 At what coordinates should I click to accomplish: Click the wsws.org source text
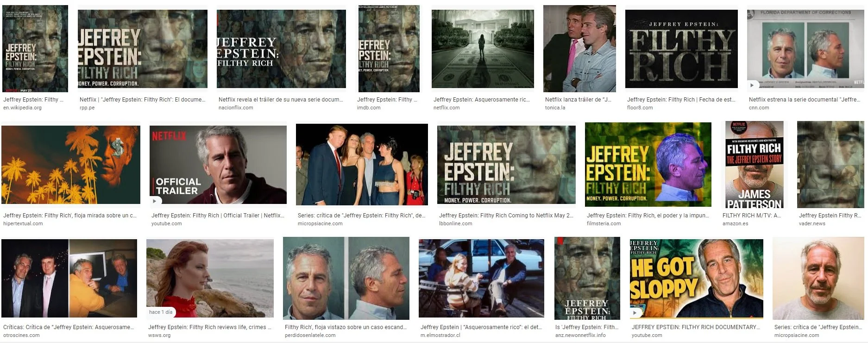coord(159,335)
